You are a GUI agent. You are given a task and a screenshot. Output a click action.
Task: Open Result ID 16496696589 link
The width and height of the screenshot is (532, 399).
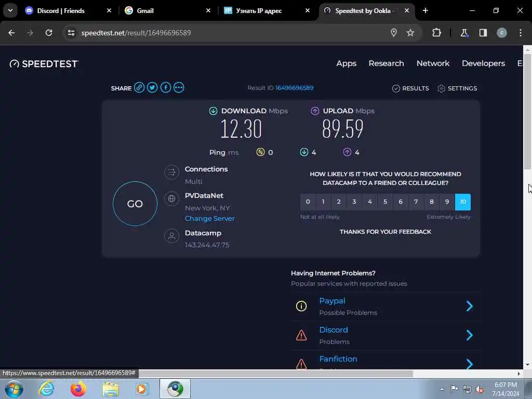(x=295, y=88)
